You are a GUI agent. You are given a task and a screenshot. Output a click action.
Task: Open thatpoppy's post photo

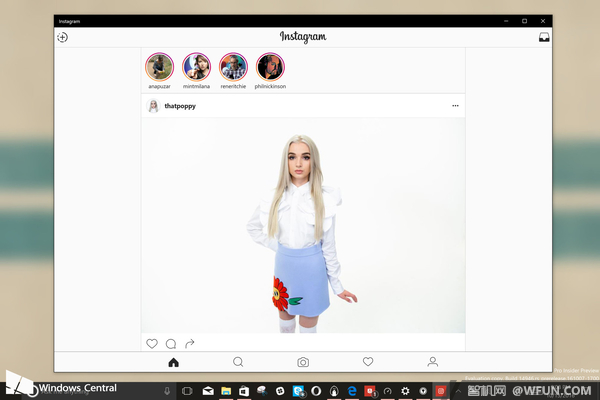tap(303, 225)
